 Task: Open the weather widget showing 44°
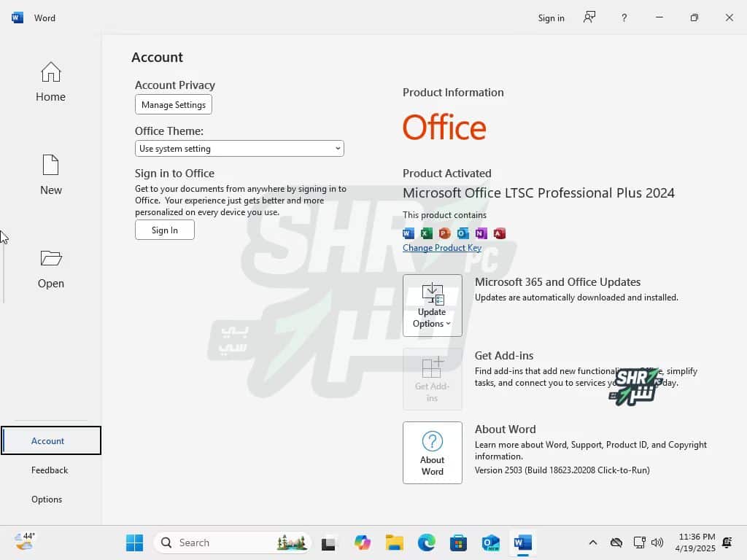click(x=24, y=542)
